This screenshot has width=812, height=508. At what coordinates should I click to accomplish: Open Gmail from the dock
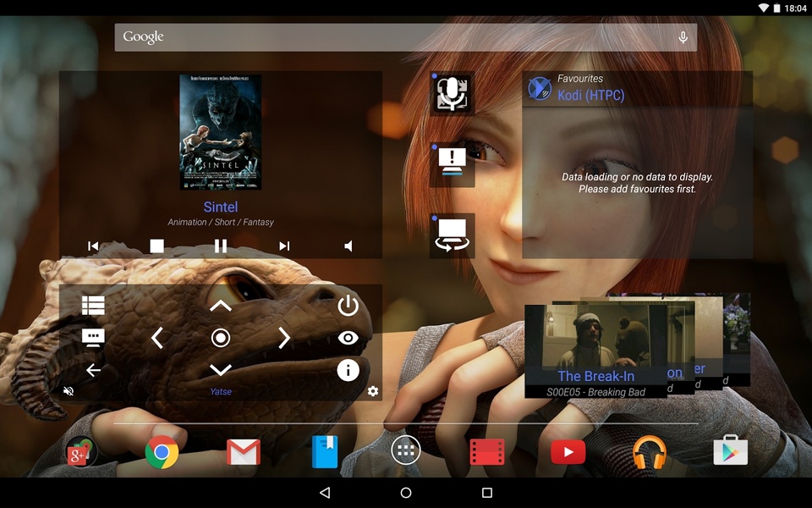[x=244, y=452]
